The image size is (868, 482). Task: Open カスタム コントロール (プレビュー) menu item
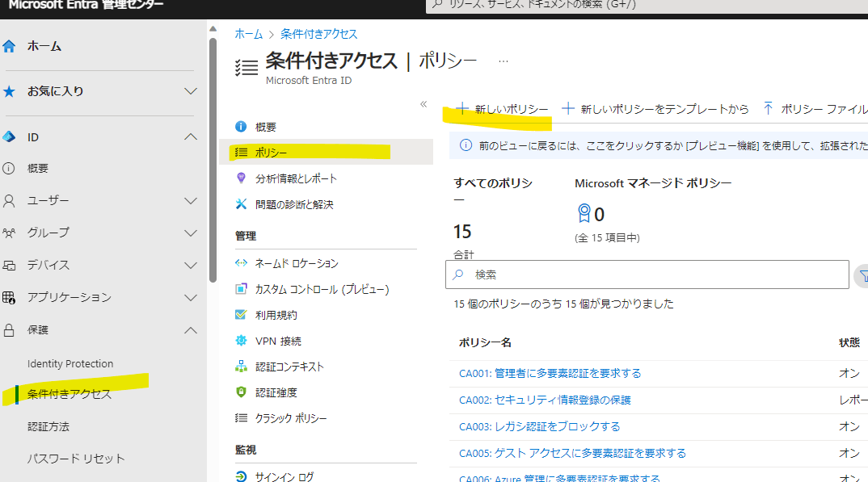pyautogui.click(x=322, y=289)
